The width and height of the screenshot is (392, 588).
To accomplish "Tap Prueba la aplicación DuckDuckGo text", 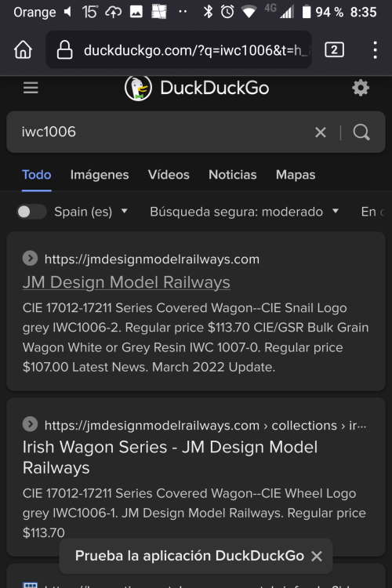I will point(190,556).
